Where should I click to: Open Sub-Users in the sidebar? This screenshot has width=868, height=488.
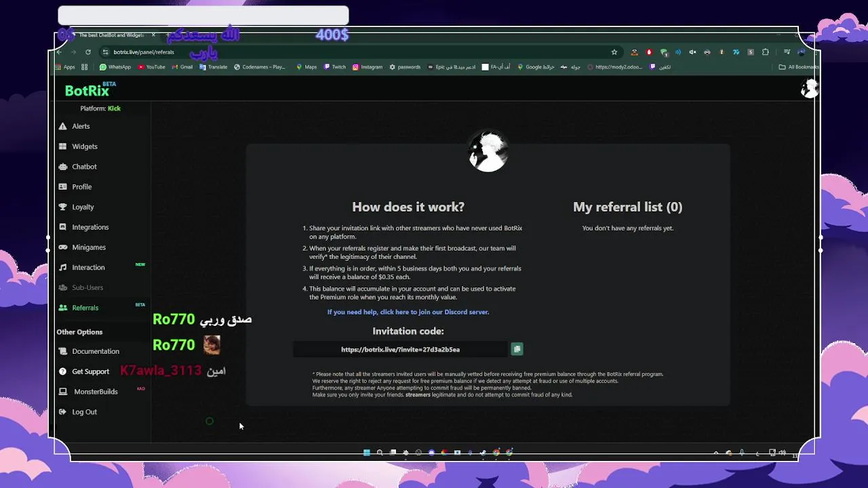click(87, 287)
